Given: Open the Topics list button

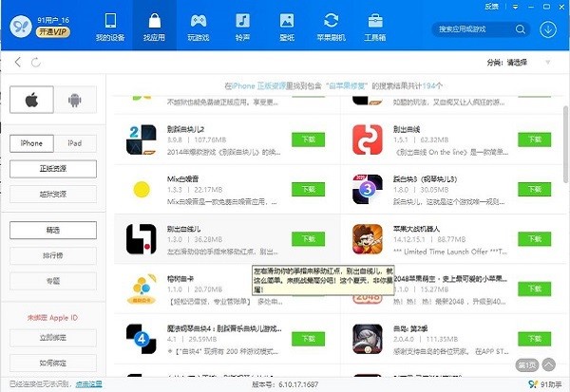Looking at the screenshot, I should tap(53, 281).
